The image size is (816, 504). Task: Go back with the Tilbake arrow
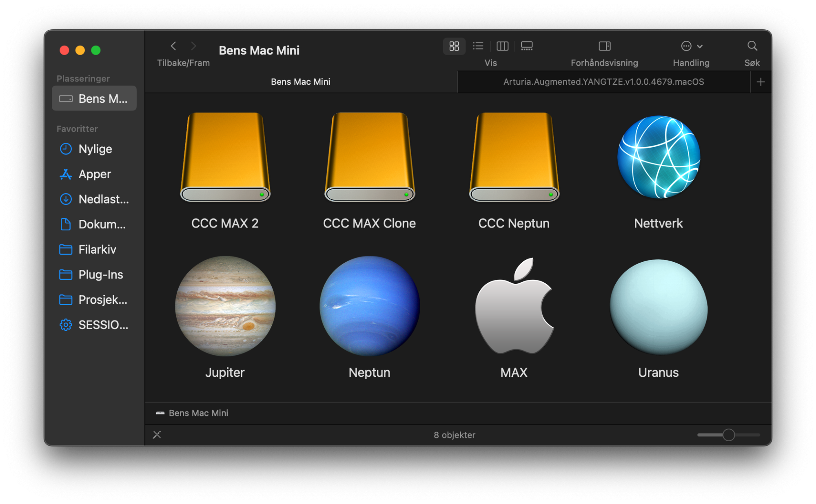point(173,46)
